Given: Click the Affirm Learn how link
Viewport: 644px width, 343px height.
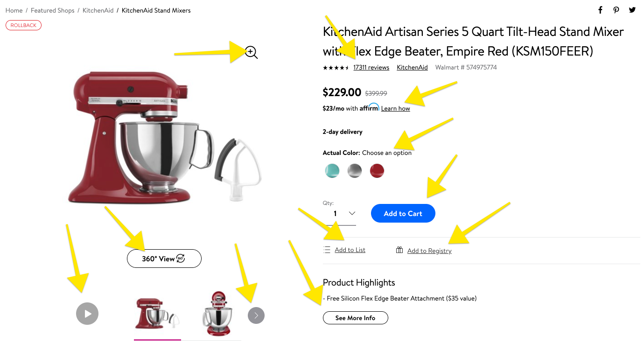Looking at the screenshot, I should coord(396,108).
